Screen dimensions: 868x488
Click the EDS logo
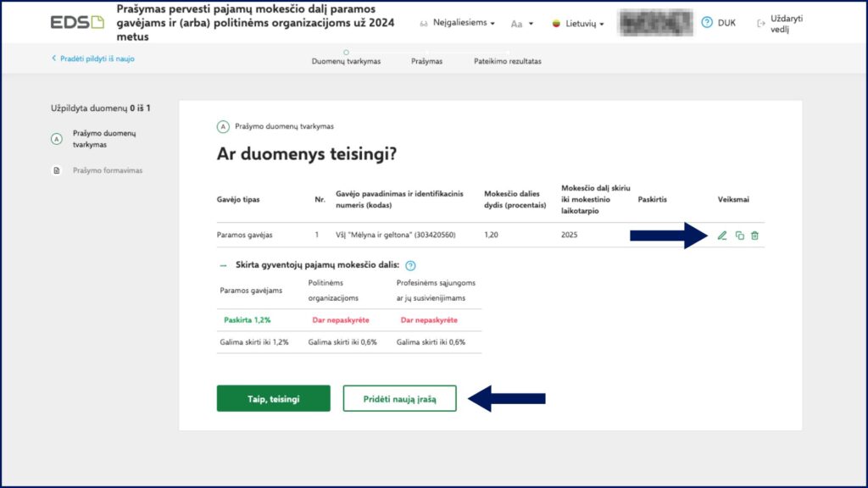pyautogui.click(x=77, y=23)
